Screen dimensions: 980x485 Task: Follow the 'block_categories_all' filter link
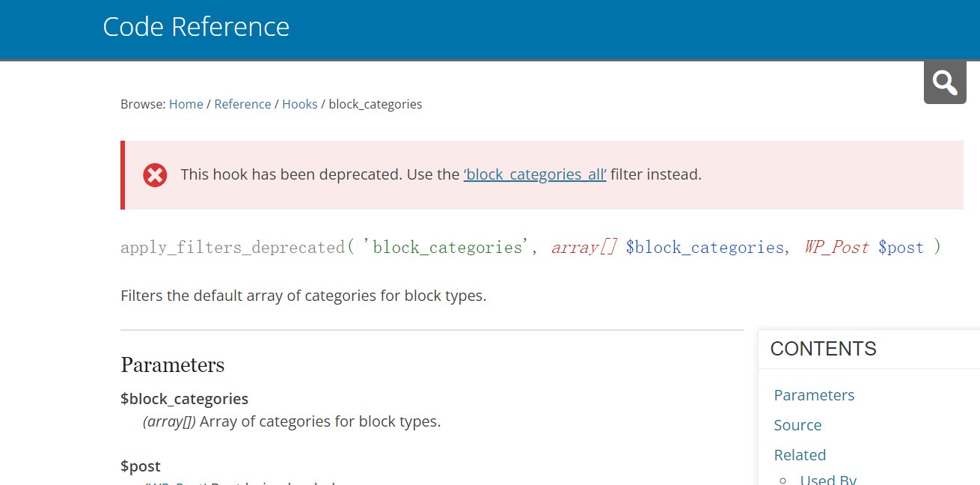(534, 174)
